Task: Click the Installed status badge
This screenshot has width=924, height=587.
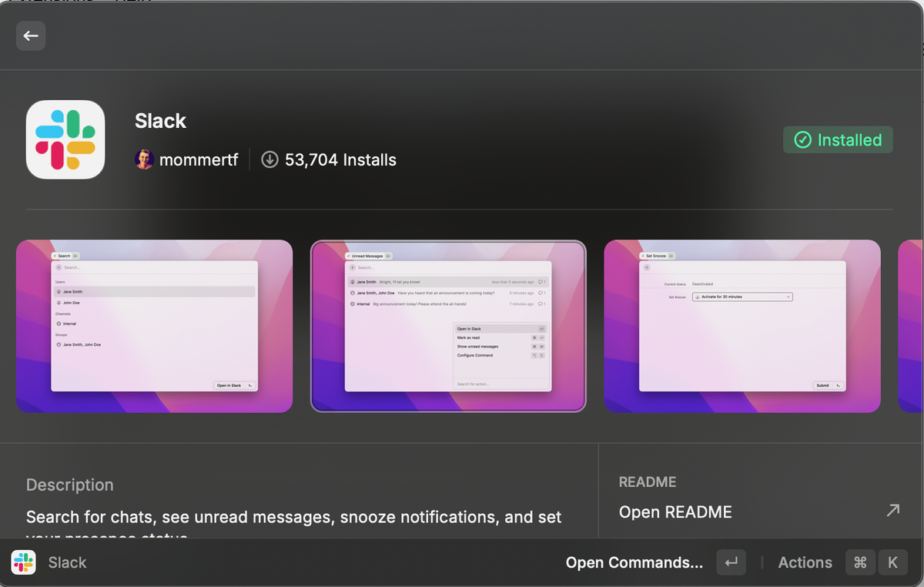Action: [838, 139]
